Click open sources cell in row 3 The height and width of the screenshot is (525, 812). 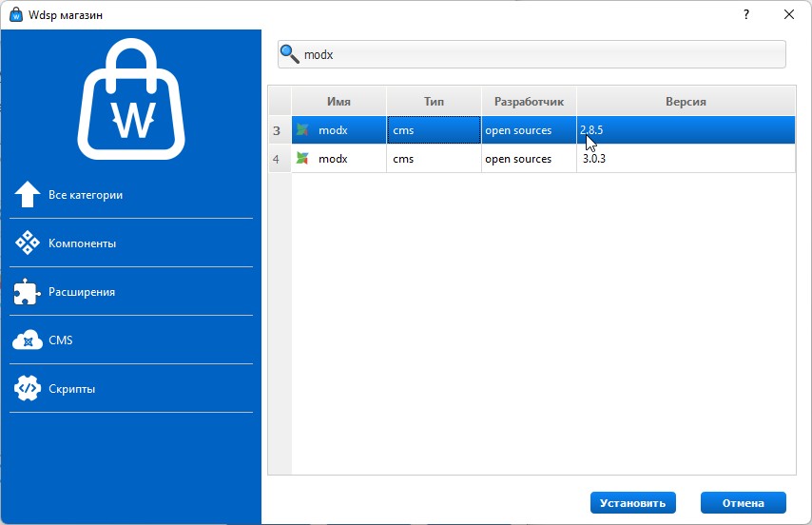[529, 130]
